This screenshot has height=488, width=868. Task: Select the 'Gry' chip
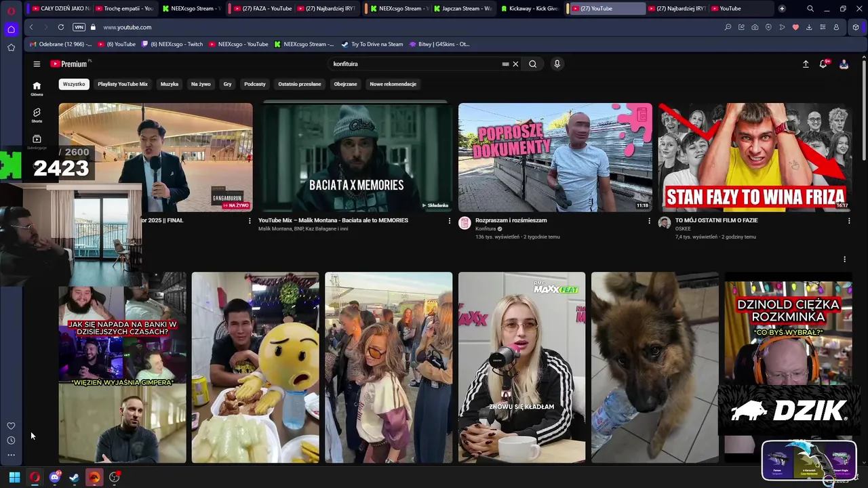(227, 84)
